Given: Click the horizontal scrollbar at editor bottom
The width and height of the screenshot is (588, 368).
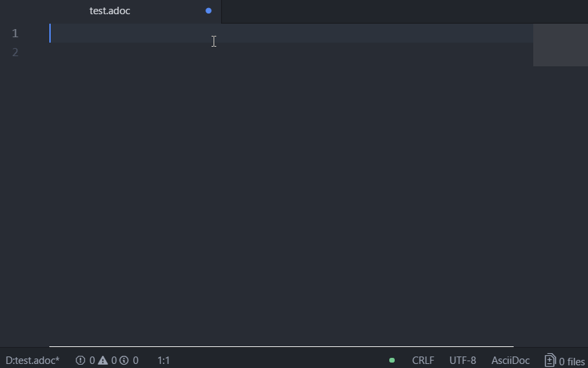Looking at the screenshot, I should click(x=281, y=346).
